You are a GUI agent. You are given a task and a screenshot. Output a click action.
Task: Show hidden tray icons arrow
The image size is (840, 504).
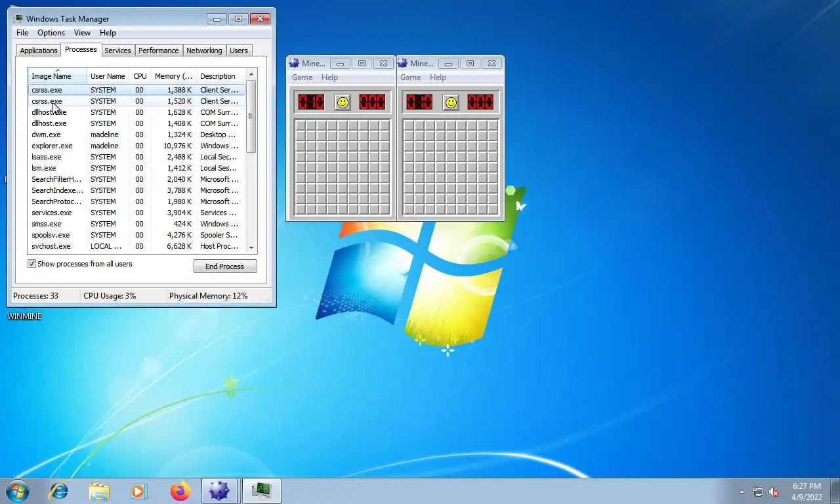[x=742, y=492]
